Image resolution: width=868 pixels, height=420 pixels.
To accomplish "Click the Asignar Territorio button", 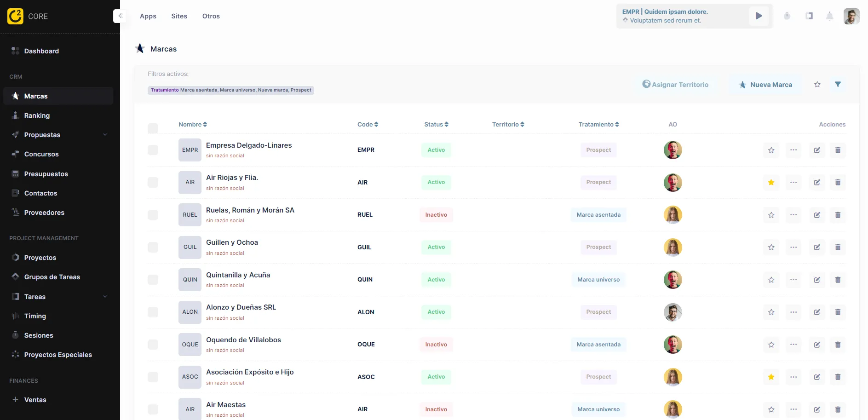I will (x=675, y=85).
